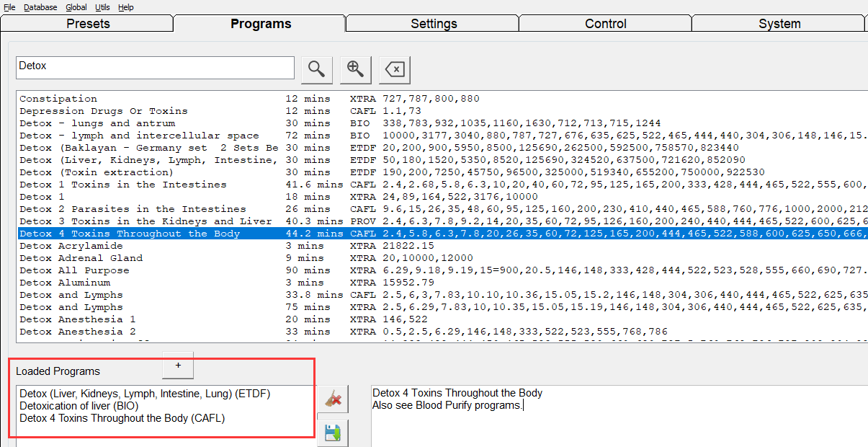The image size is (868, 447).
Task: Select loaded program Detoxication of liver (BIO)
Action: (x=79, y=406)
